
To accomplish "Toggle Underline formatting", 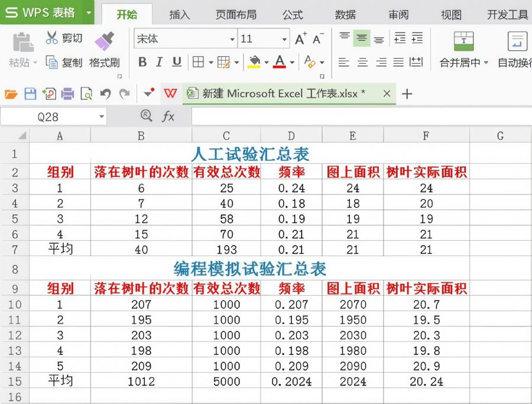I will tap(176, 62).
